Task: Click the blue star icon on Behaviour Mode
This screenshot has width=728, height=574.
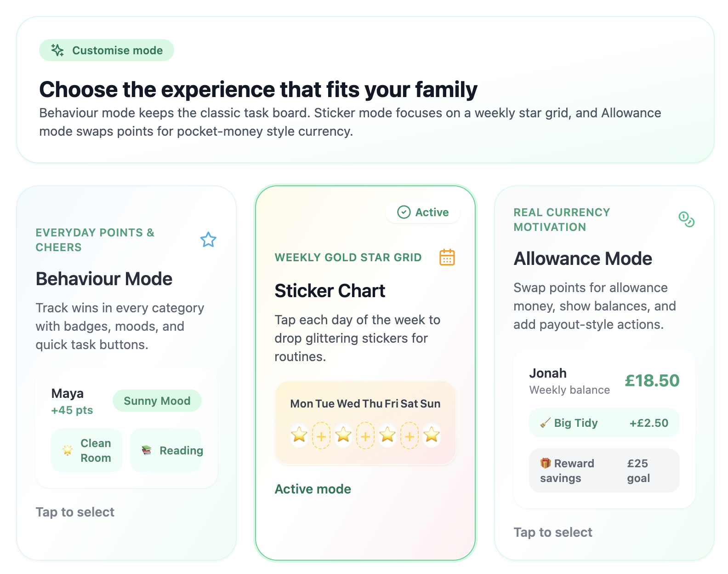Action: tap(209, 240)
